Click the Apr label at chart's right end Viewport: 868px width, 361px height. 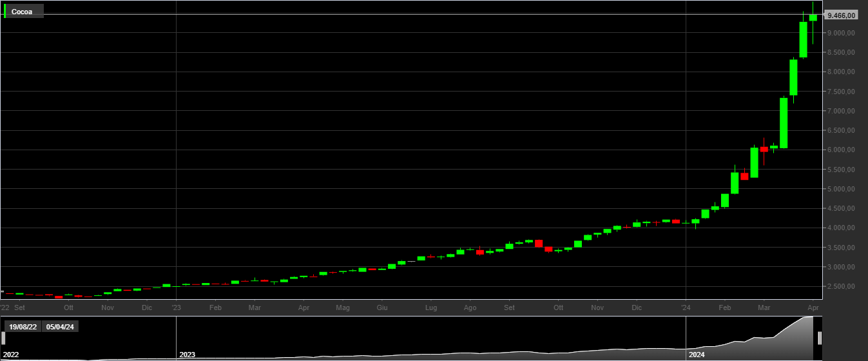tap(813, 308)
